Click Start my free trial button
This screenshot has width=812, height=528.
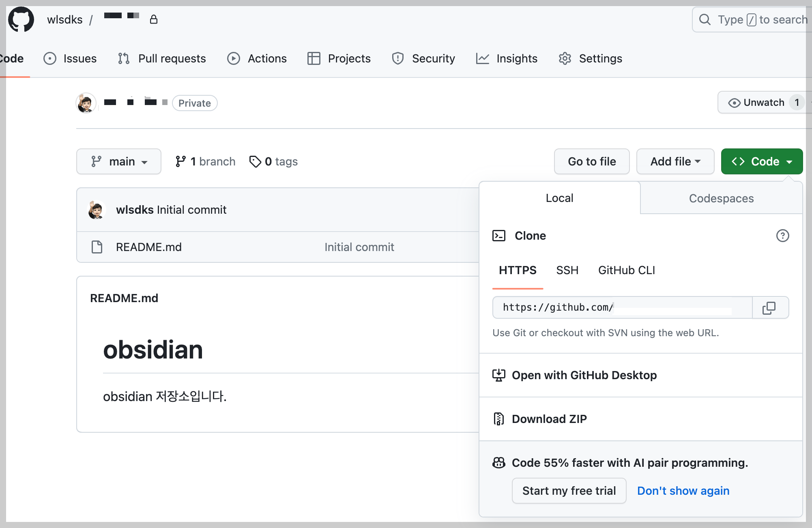tap(569, 491)
